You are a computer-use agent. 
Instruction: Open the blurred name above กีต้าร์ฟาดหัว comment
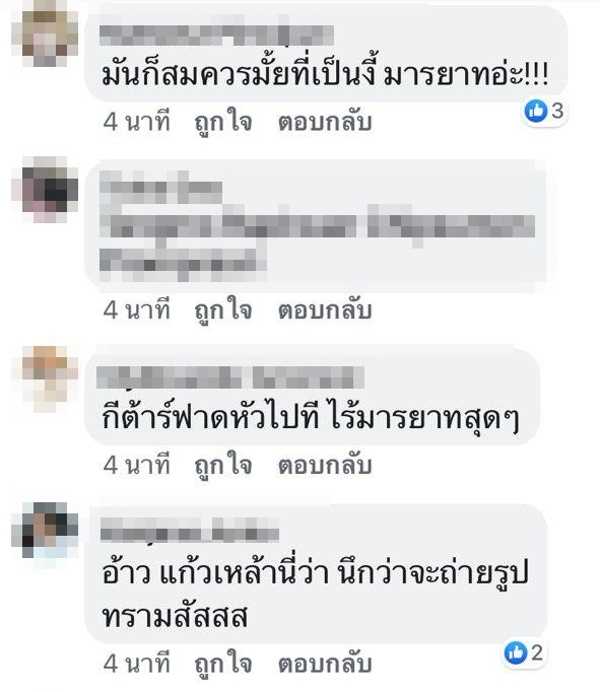tap(230, 377)
